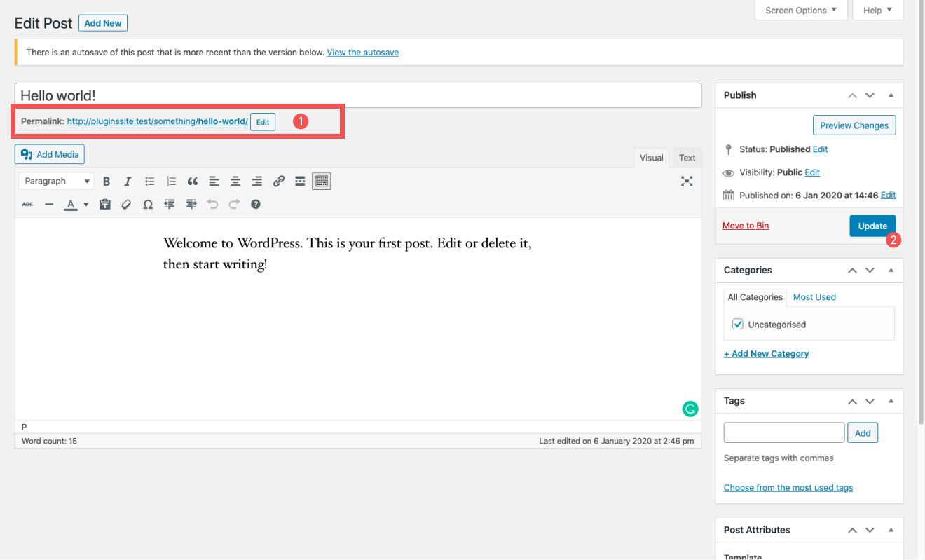Open the Help dropdown tab
The image size is (925, 560).
click(x=878, y=11)
